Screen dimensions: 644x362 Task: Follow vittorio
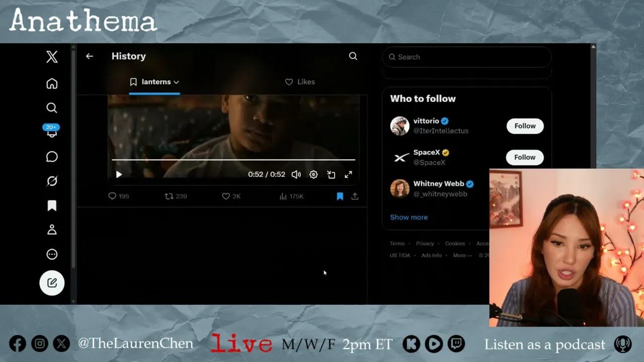click(525, 126)
